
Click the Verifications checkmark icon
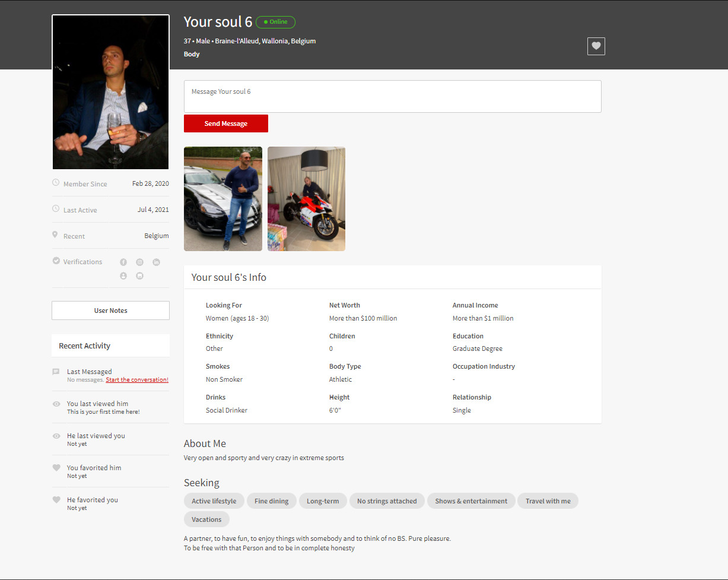[56, 261]
